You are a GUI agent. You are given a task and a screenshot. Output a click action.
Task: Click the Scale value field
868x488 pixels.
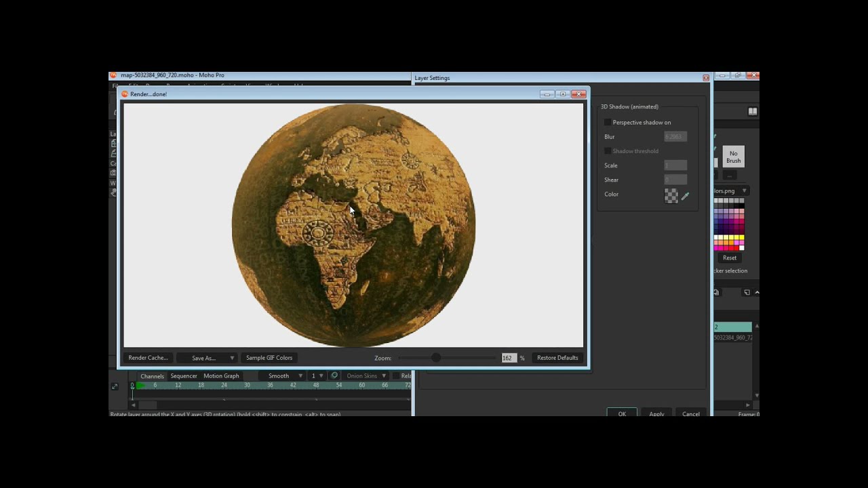click(675, 165)
